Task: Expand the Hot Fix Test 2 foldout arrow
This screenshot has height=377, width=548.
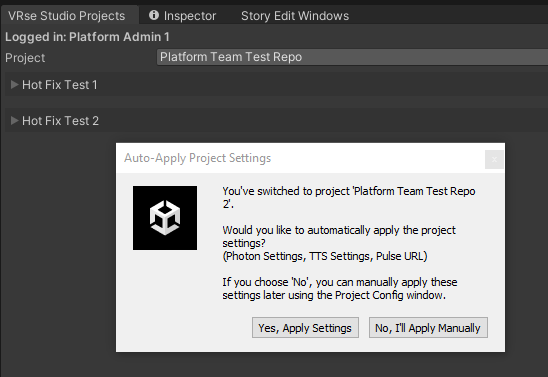Action: [14, 121]
